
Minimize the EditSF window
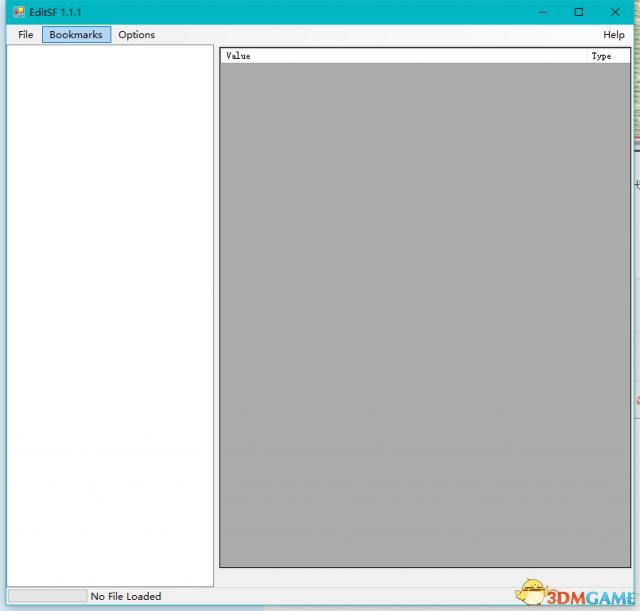tap(543, 12)
